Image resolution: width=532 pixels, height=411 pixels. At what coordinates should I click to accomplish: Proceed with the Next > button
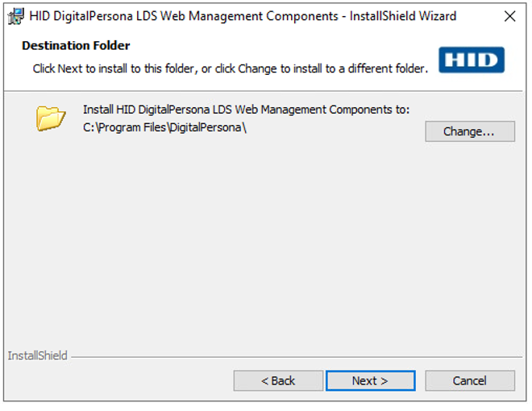370,380
